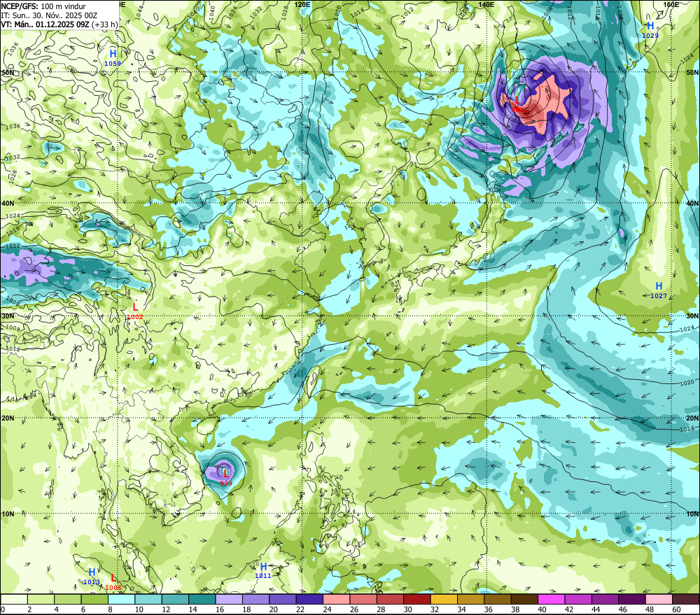
Task: Click the legend value 0
Action: 3,609
